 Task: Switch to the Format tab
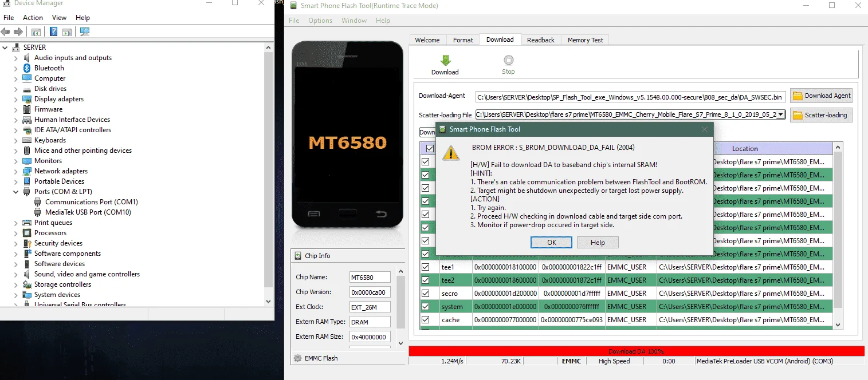[x=463, y=40]
